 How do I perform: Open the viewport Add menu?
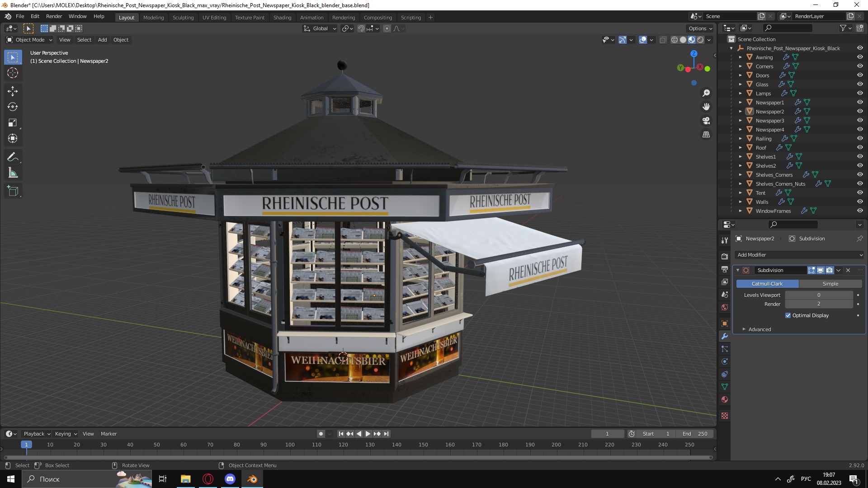tap(103, 40)
